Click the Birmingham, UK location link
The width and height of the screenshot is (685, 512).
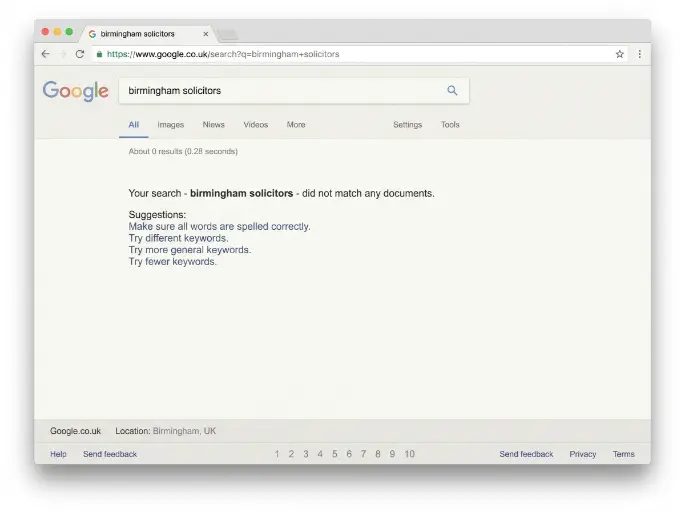[x=184, y=431]
